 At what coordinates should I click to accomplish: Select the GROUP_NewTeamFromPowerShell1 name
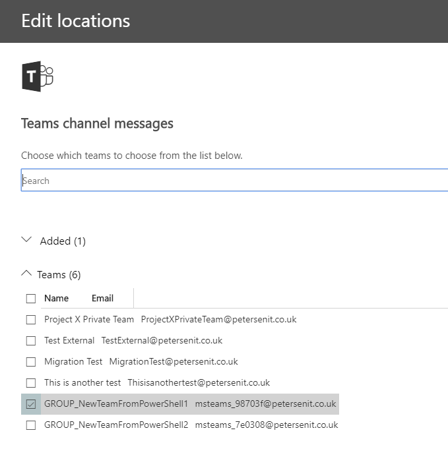click(x=116, y=403)
